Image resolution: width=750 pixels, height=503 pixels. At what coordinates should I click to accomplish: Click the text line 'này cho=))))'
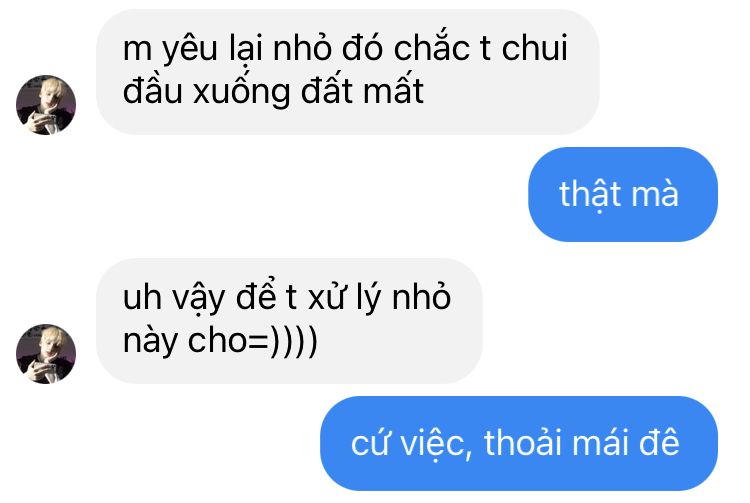tap(220, 340)
